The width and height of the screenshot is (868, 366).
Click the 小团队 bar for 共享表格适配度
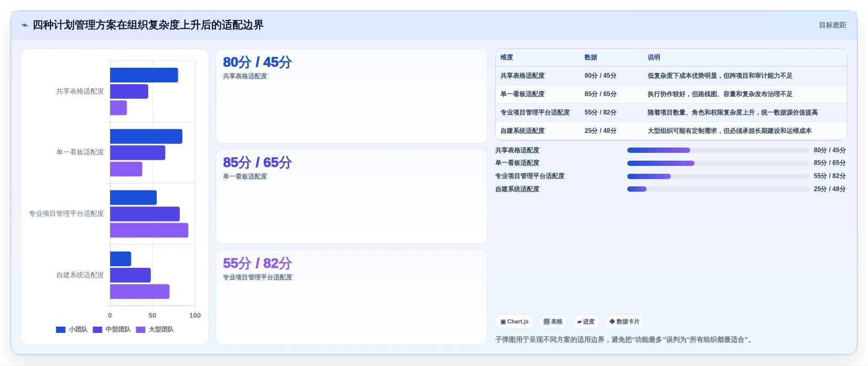(x=144, y=75)
